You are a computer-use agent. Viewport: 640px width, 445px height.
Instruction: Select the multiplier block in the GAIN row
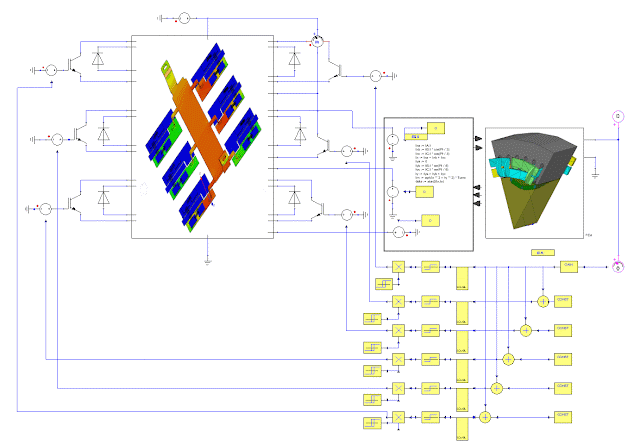[398, 267]
